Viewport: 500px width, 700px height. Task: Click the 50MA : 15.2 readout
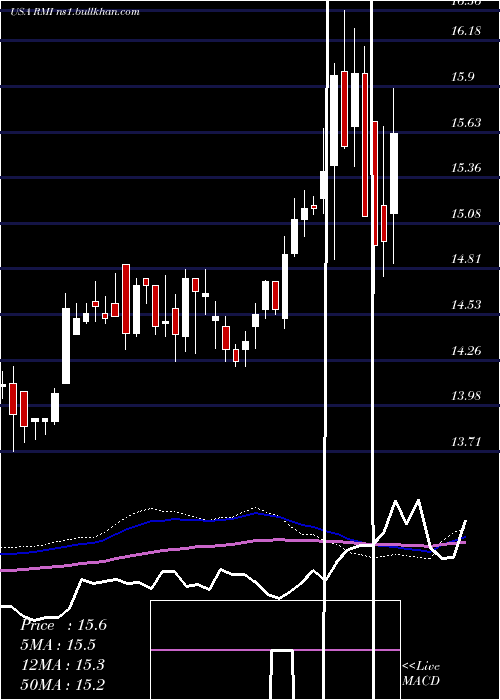[x=63, y=684]
